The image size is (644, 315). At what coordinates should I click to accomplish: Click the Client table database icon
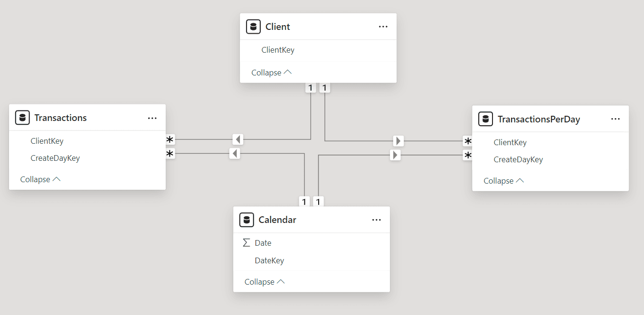click(253, 27)
